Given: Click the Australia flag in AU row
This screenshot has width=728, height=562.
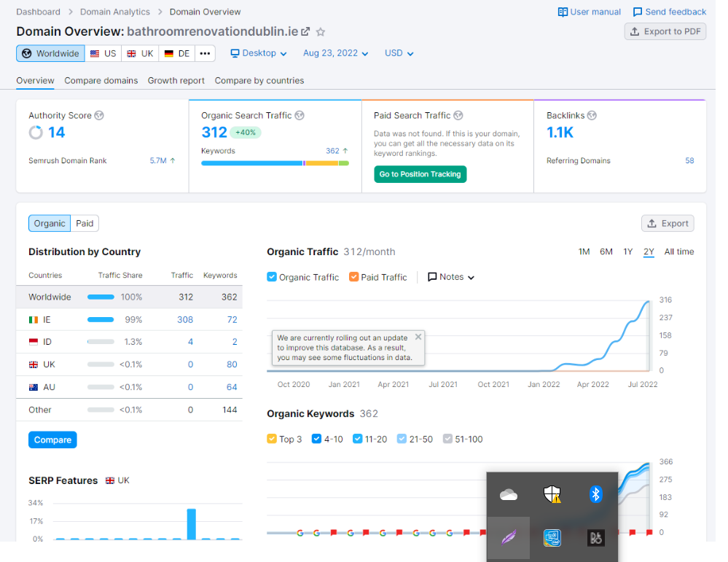Looking at the screenshot, I should [x=34, y=387].
